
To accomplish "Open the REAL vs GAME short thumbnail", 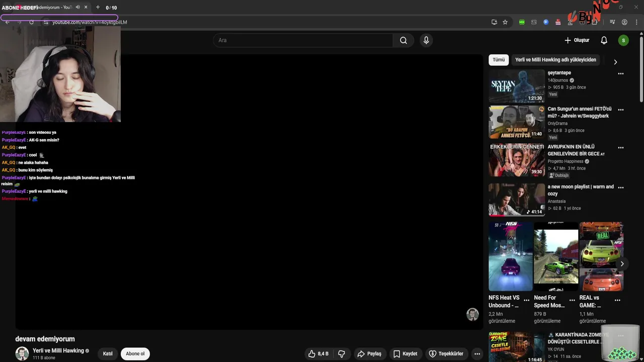I will (601, 256).
